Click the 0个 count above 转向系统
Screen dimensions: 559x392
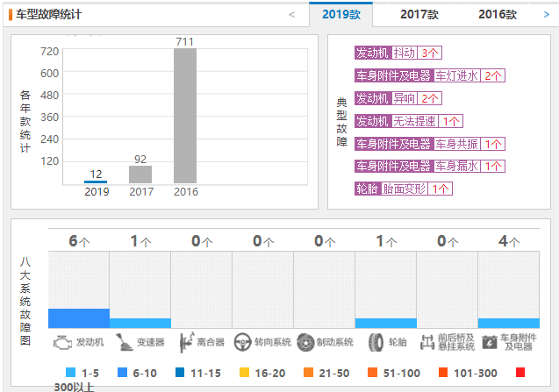point(263,241)
